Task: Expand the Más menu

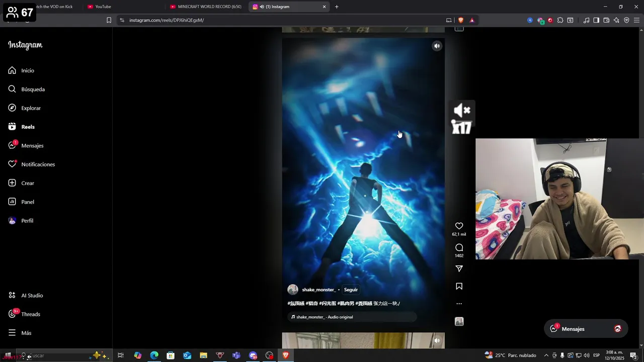Action: pyautogui.click(x=20, y=333)
